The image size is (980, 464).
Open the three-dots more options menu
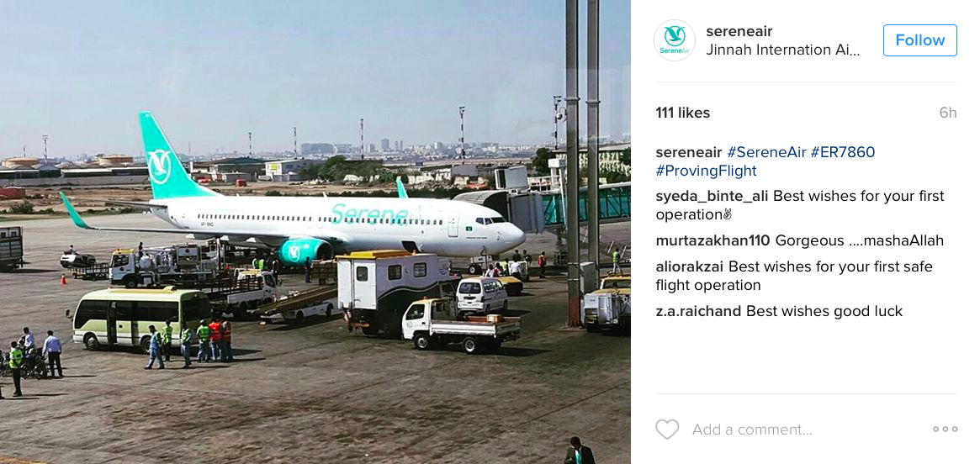click(x=945, y=429)
